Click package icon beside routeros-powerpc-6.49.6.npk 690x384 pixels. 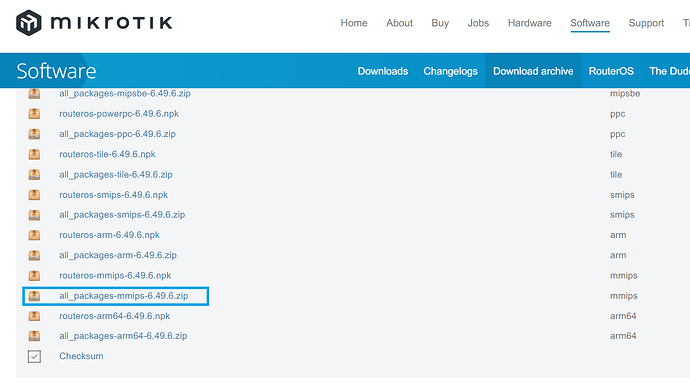click(34, 113)
